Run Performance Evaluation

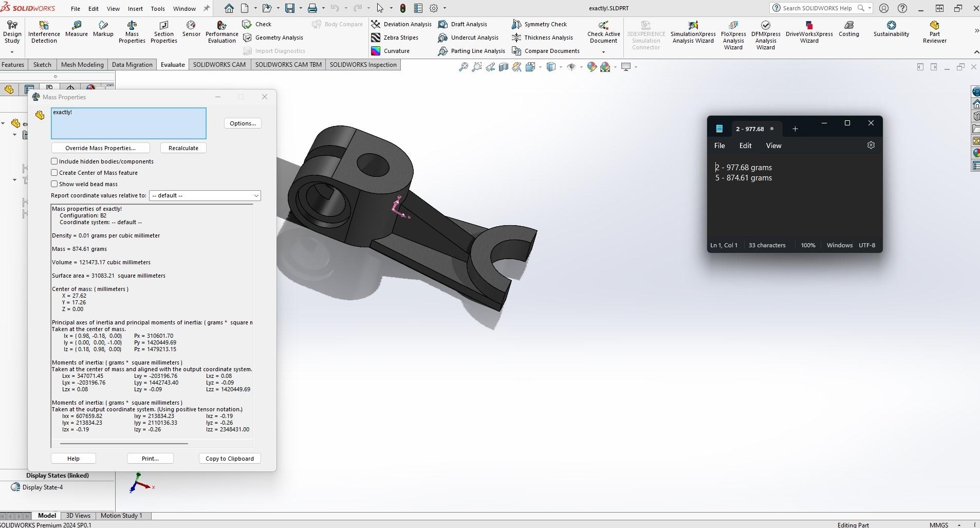(x=222, y=32)
